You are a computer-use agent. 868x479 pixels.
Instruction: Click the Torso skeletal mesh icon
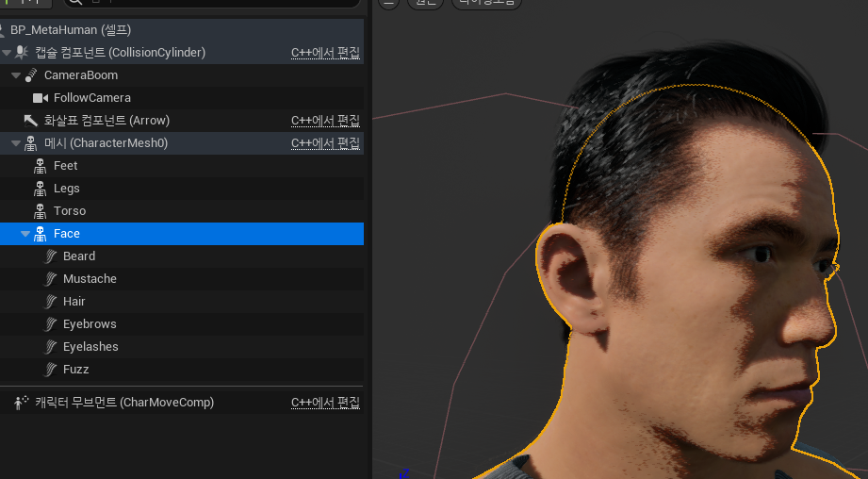(40, 211)
